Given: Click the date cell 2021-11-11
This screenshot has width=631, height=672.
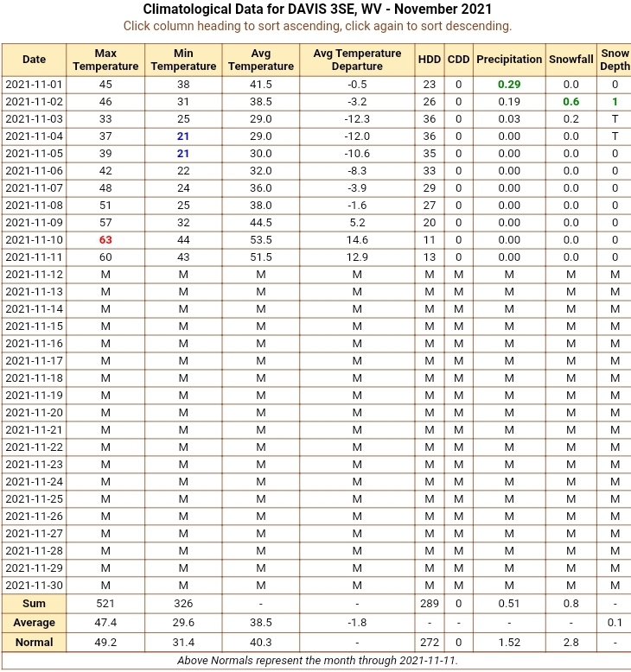Looking at the screenshot, I should [x=34, y=257].
